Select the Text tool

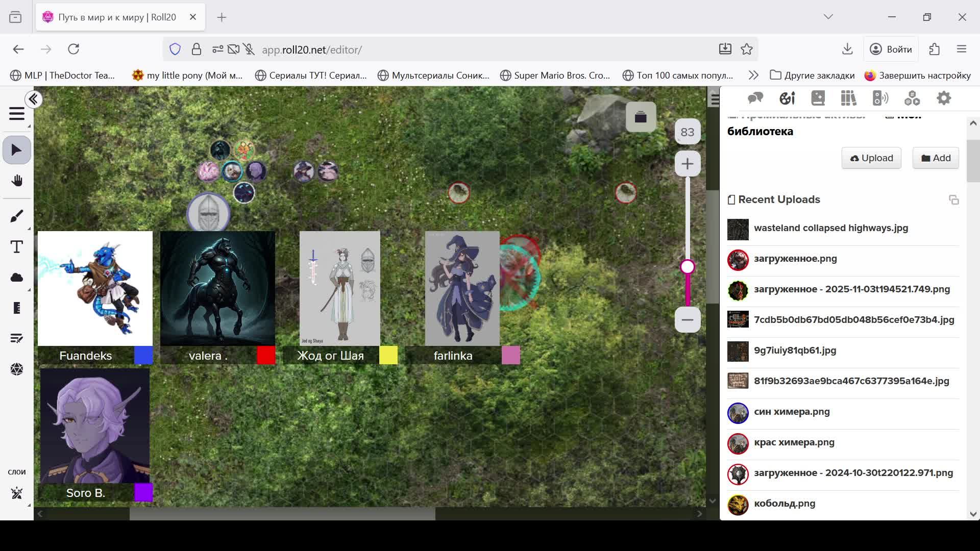click(17, 247)
